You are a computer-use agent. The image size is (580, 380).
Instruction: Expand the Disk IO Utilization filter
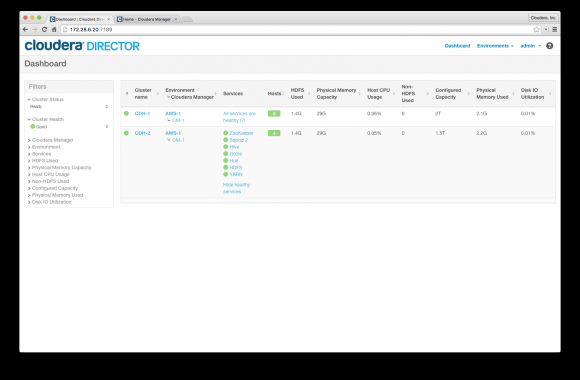(x=50, y=202)
